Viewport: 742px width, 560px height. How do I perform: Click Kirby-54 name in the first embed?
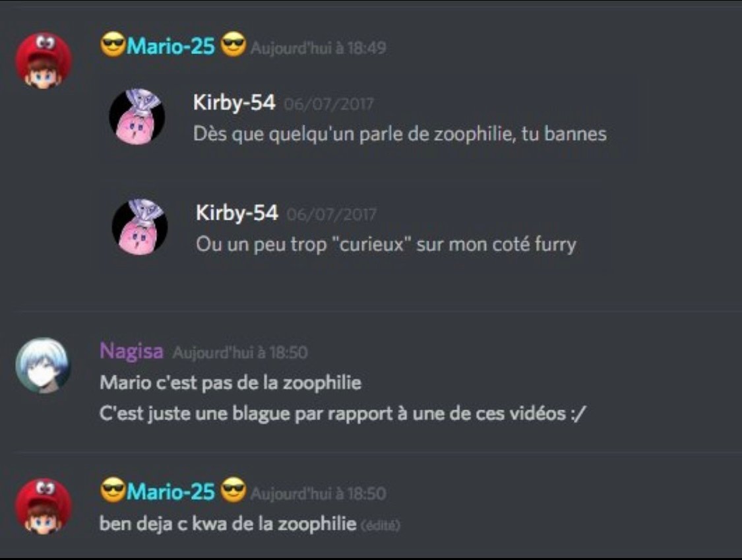coord(234,103)
